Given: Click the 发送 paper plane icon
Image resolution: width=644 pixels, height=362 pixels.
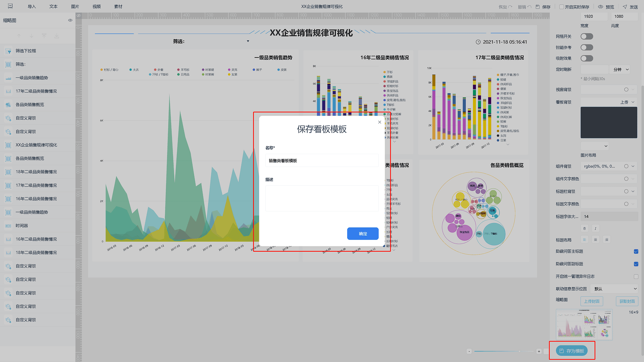Looking at the screenshot, I should point(625,7).
